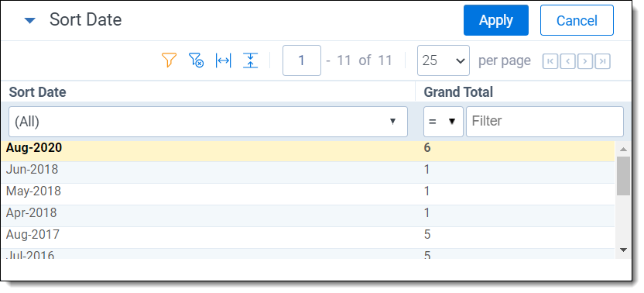The width and height of the screenshot is (644, 293).
Task: Click the Apply button
Action: tap(495, 20)
